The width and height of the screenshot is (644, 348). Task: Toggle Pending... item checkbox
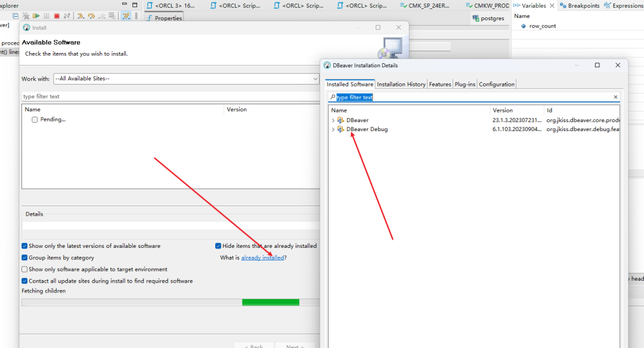point(35,120)
